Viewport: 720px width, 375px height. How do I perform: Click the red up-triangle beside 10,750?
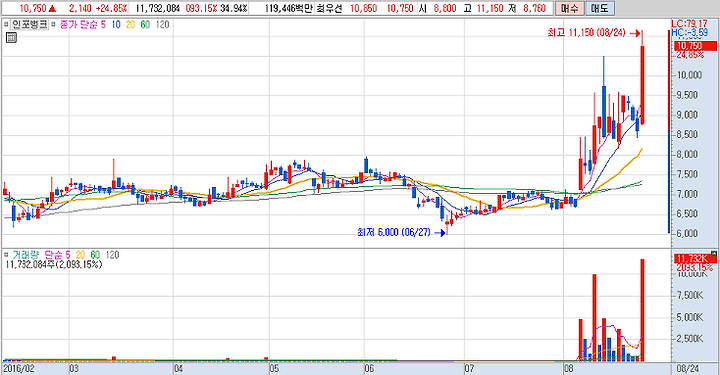52,8
